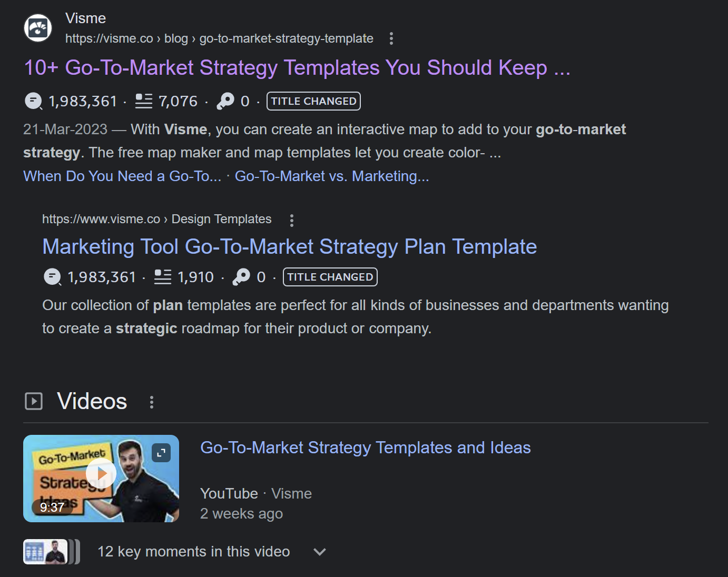The height and width of the screenshot is (577, 728).
Task: Open the 10+ Go-To-Market Strategy Templates result
Action: coord(297,68)
